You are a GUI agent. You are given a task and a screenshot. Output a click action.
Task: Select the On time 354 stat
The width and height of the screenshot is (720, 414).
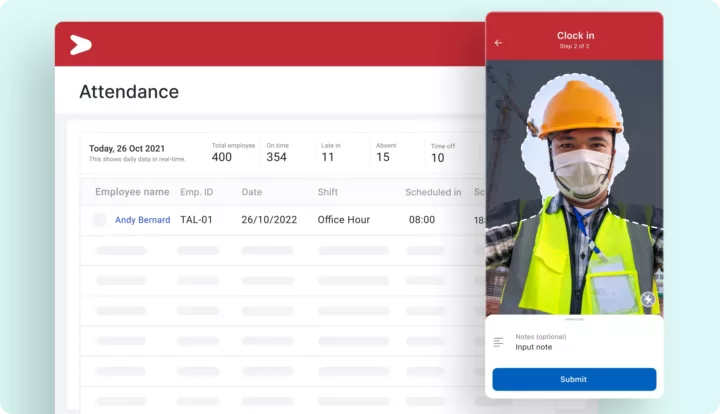[x=276, y=152]
